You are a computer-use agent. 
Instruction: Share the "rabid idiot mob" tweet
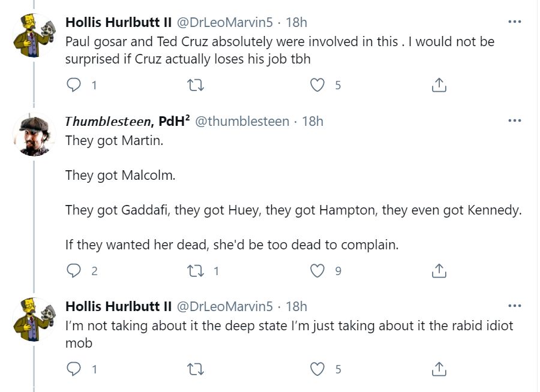[x=439, y=369]
